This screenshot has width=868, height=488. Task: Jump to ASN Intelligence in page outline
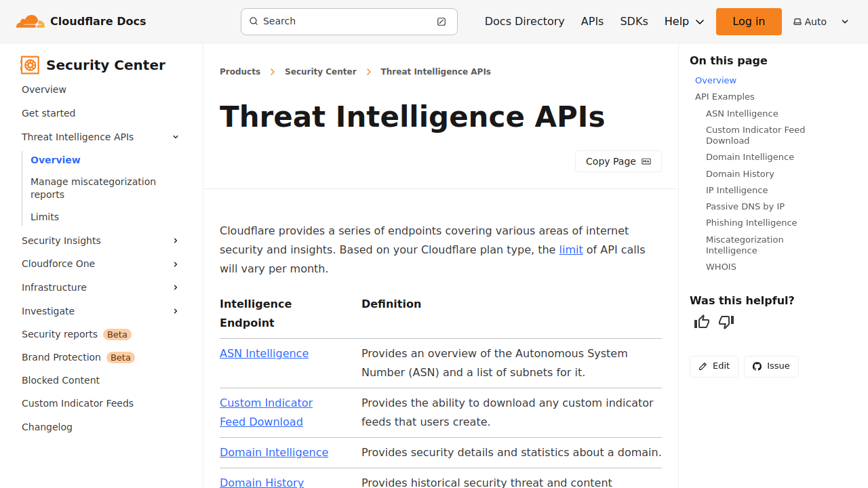pos(742,113)
